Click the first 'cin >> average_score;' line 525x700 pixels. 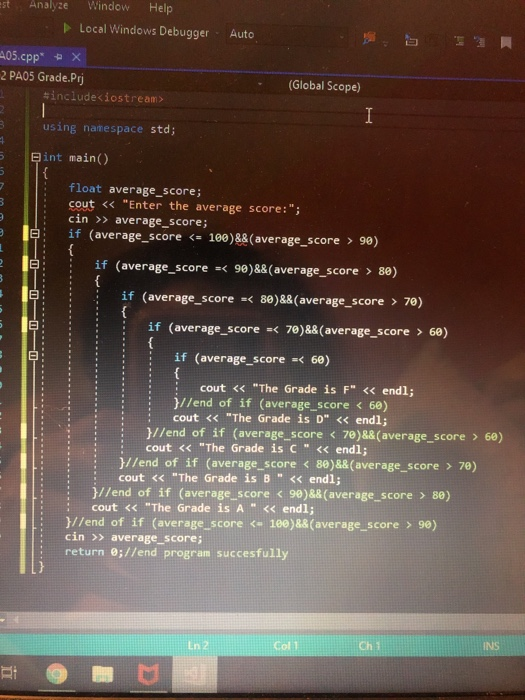tap(138, 220)
